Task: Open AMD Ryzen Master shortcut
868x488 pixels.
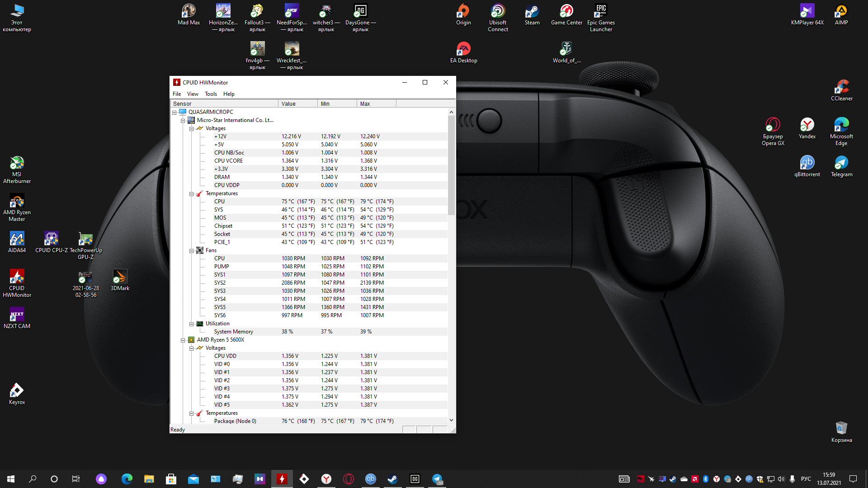Action: [17, 202]
